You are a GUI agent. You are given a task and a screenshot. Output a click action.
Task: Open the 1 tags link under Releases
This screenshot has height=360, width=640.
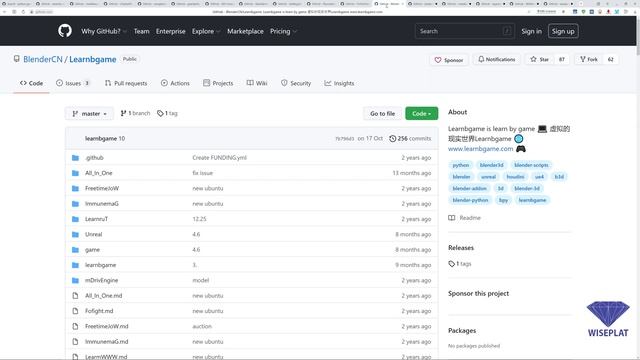coord(460,264)
